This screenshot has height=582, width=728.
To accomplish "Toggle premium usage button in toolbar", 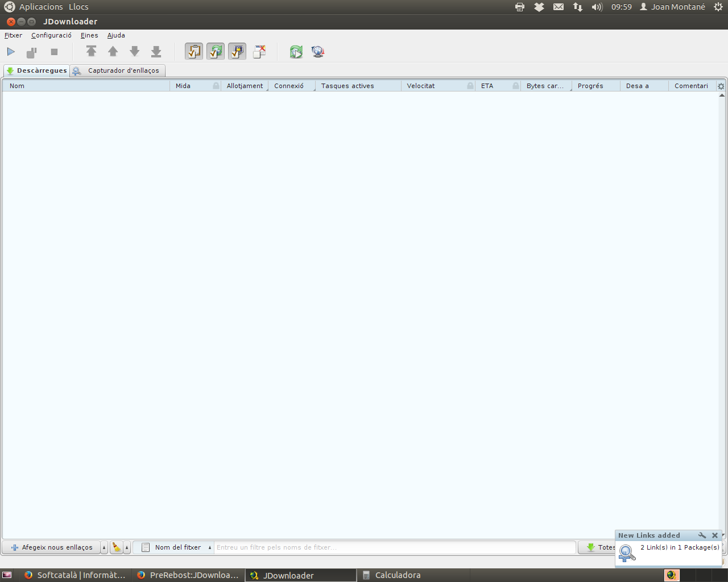I will coord(237,52).
